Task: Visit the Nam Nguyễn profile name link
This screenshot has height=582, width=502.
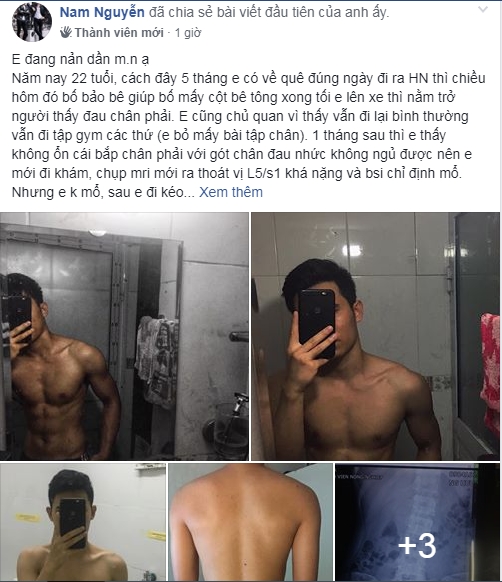Action: coord(102,12)
